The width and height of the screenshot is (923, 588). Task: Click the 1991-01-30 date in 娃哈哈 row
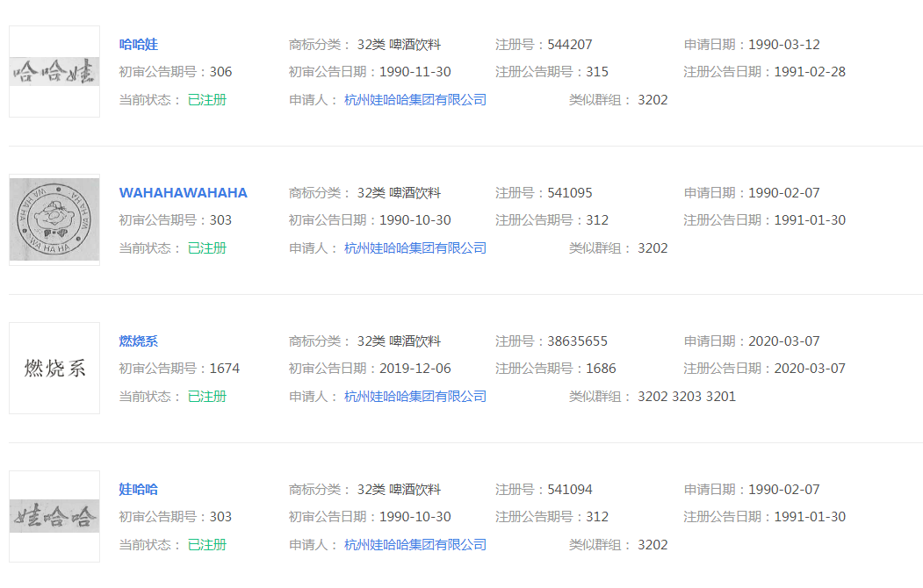(x=810, y=516)
